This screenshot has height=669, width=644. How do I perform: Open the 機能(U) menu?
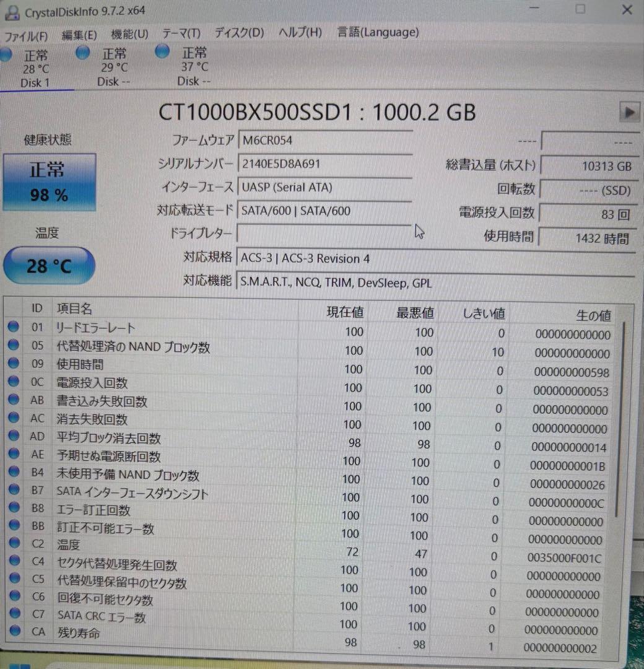129,33
